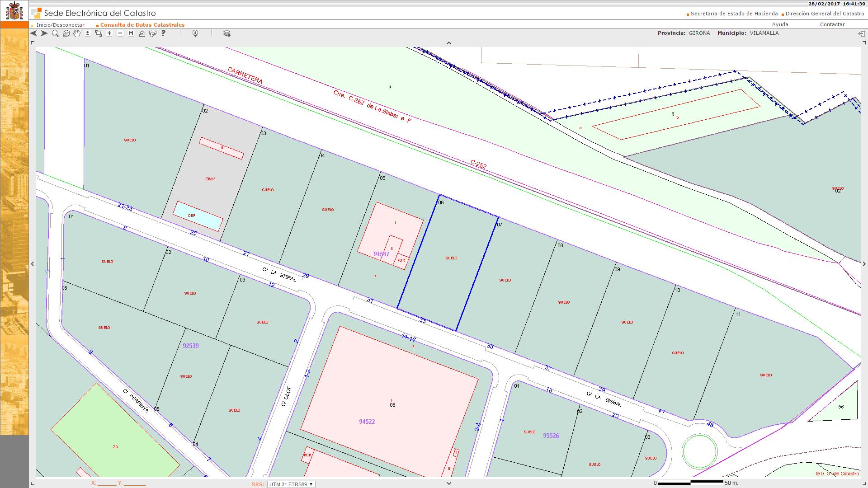The width and height of the screenshot is (868, 488).
Task: Go to next map view arrow
Action: coord(44,33)
